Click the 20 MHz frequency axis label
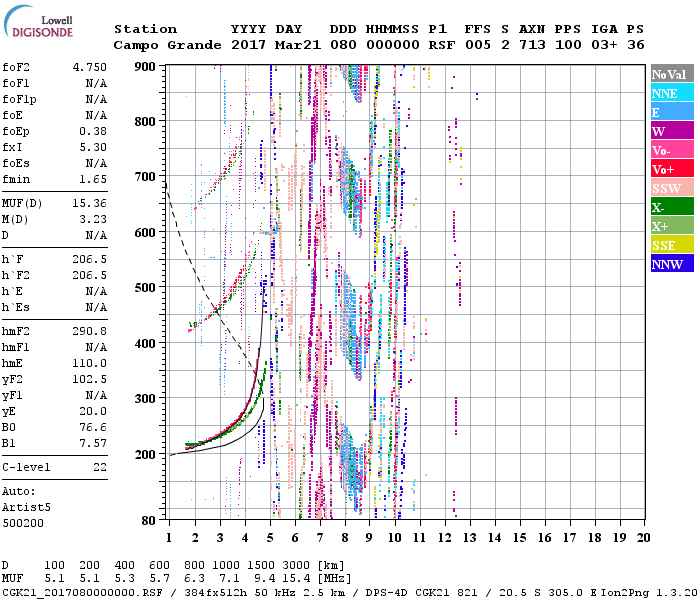 [x=643, y=538]
